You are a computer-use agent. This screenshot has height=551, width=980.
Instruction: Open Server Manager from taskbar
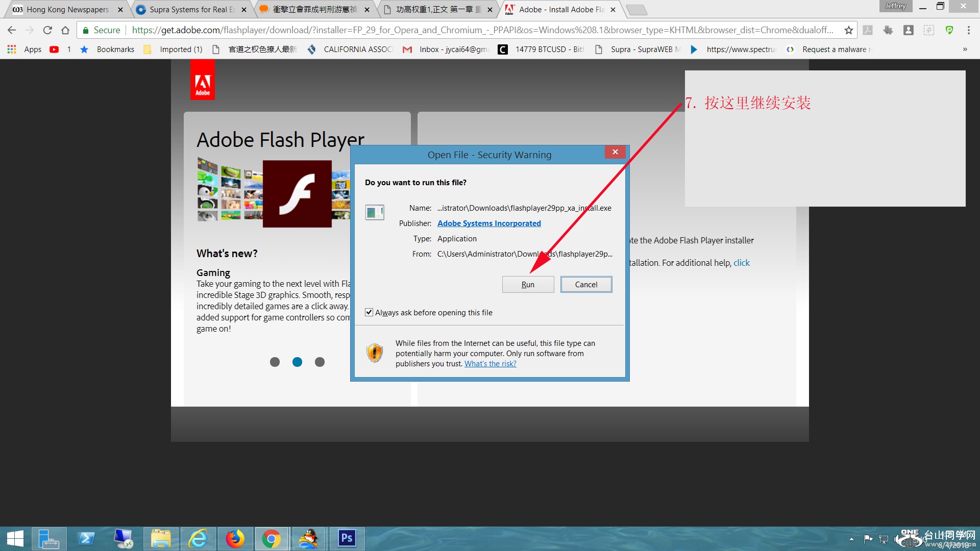click(x=49, y=539)
